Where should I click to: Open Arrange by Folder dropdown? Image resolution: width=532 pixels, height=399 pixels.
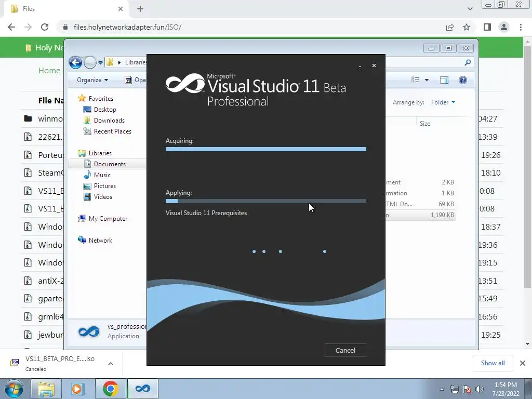coord(443,102)
